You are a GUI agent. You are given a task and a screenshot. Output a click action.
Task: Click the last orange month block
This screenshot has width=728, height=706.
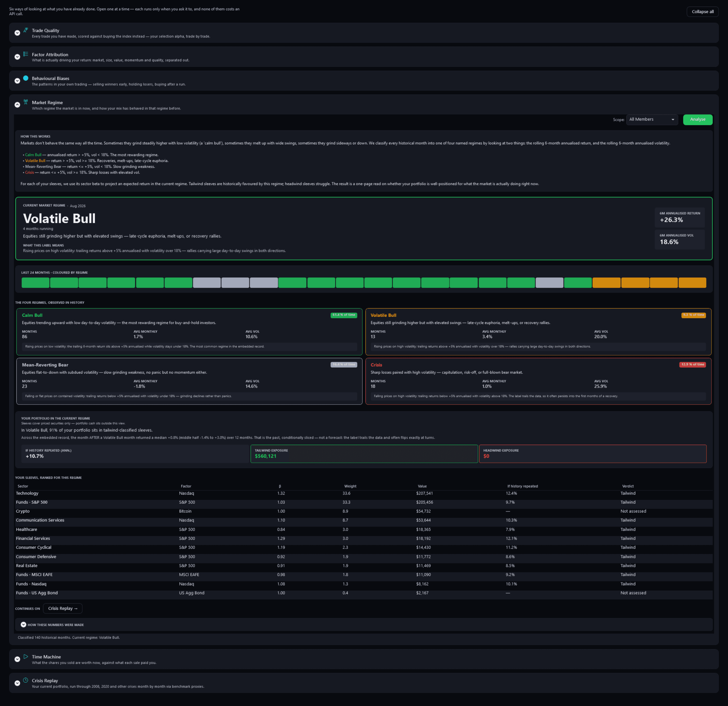[x=692, y=283]
